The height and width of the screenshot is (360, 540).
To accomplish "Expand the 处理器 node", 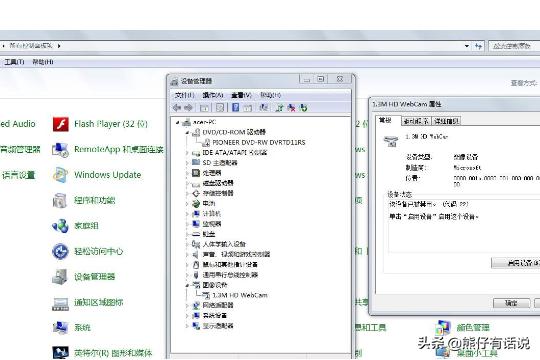I will [187, 173].
